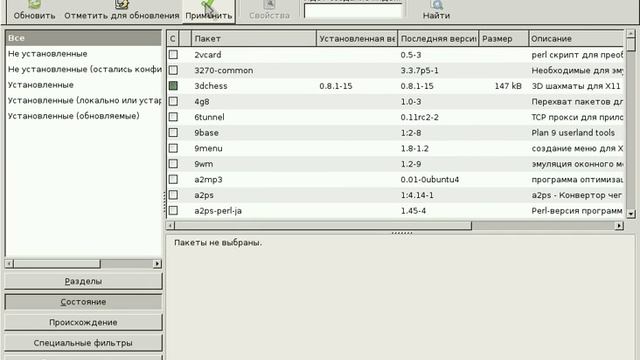640x360 pixels.
Task: Toggle the status checkbox for 2vcard
Action: click(x=173, y=54)
